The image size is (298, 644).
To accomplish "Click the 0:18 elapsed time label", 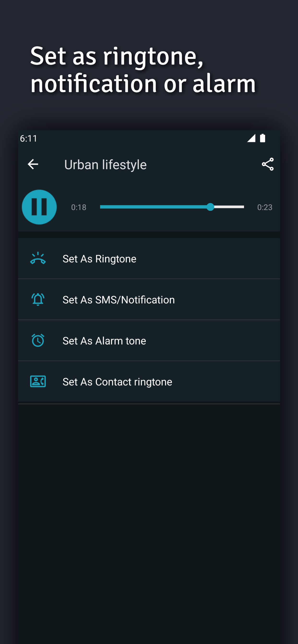I will (79, 207).
